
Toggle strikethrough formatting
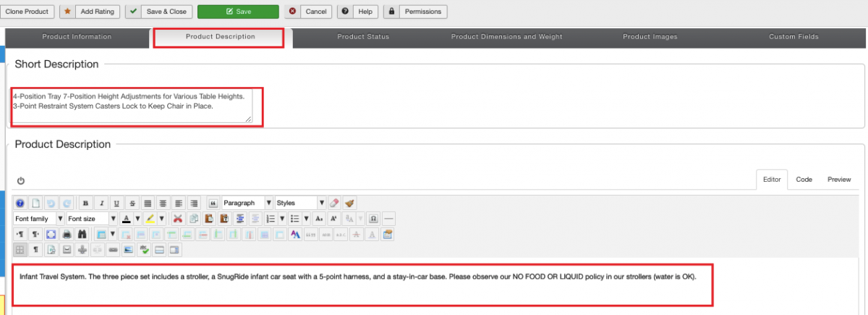click(133, 203)
